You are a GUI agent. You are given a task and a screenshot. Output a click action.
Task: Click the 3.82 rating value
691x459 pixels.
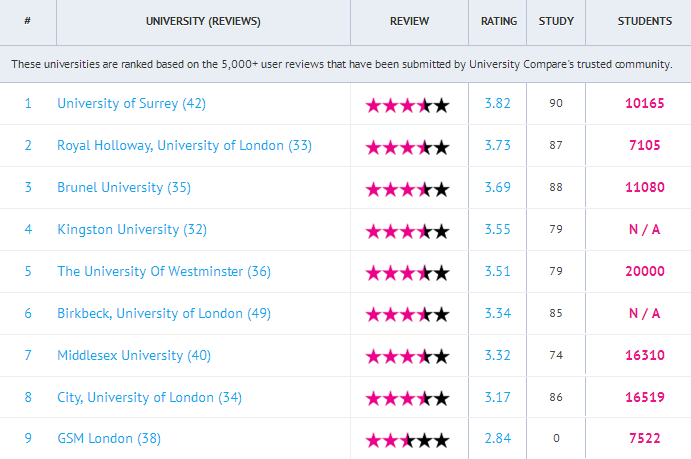pyautogui.click(x=498, y=104)
